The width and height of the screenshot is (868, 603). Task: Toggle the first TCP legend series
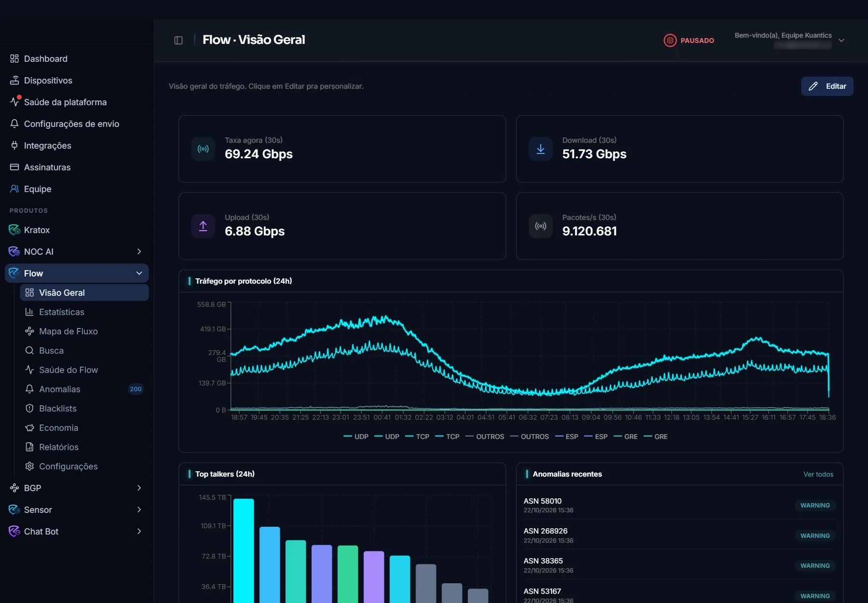(417, 437)
